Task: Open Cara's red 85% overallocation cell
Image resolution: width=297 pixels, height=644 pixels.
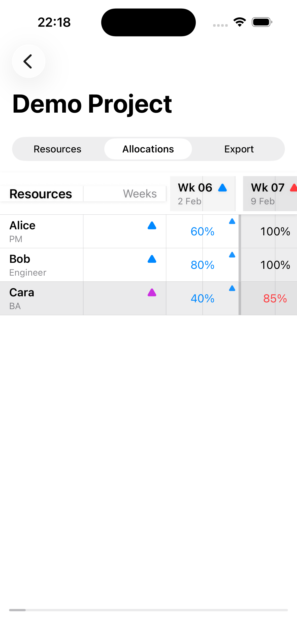Action: pos(275,298)
